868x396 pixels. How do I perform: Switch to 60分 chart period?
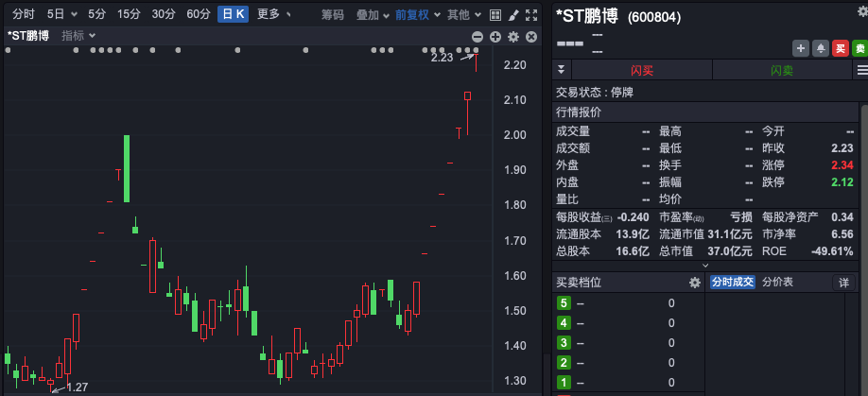tap(199, 14)
